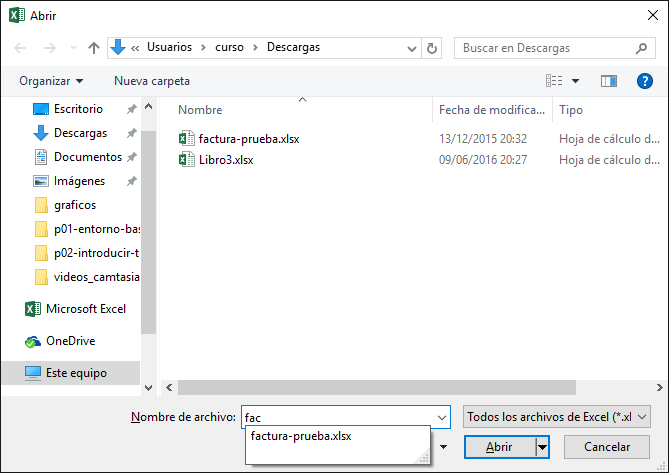Click the change view layout icon

(554, 81)
